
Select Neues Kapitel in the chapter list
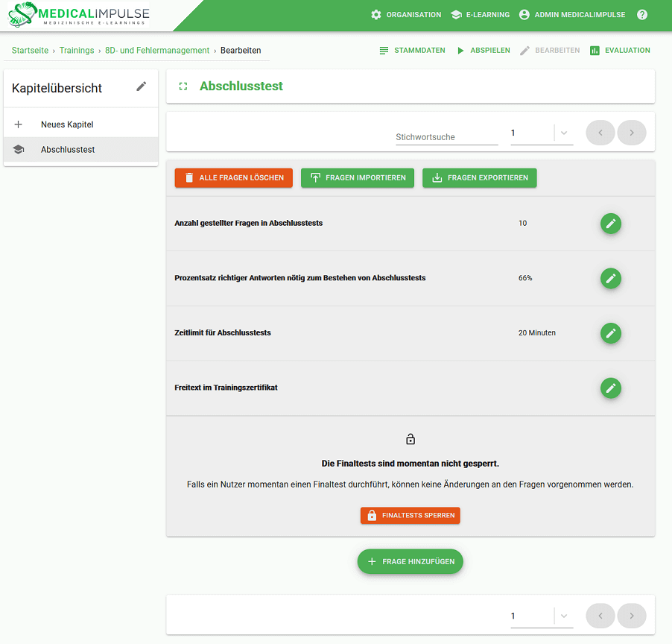coord(67,124)
